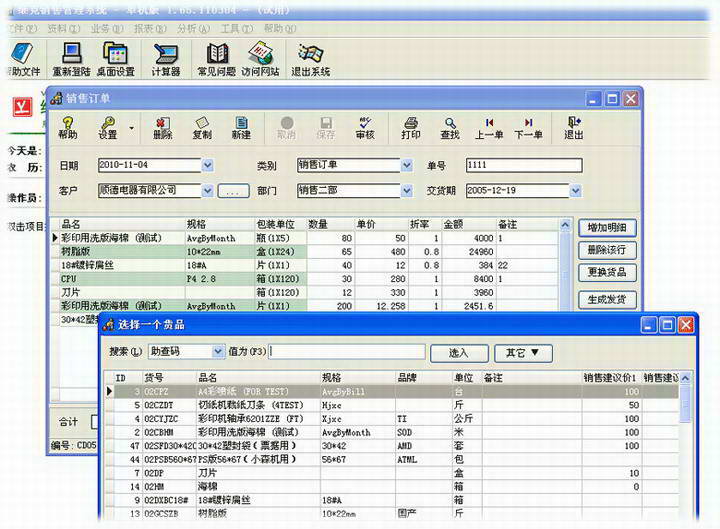
Task: Click 退出系统 exit system icon
Action: (x=310, y=59)
